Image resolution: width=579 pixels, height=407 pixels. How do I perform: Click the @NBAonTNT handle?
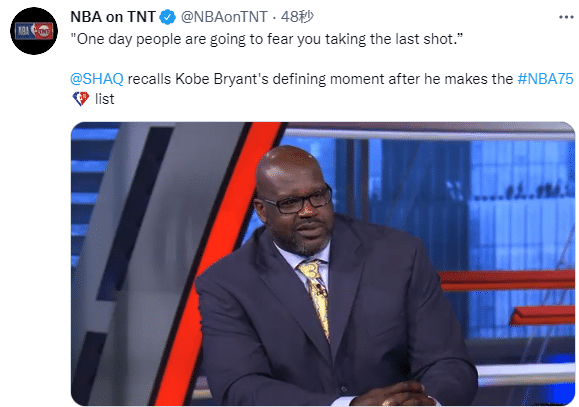point(224,17)
